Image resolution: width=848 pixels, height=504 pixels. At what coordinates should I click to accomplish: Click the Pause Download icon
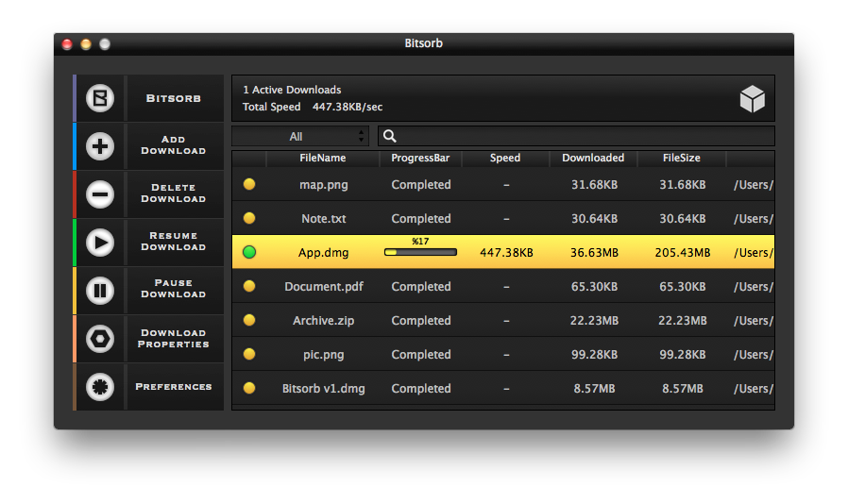pyautogui.click(x=100, y=291)
